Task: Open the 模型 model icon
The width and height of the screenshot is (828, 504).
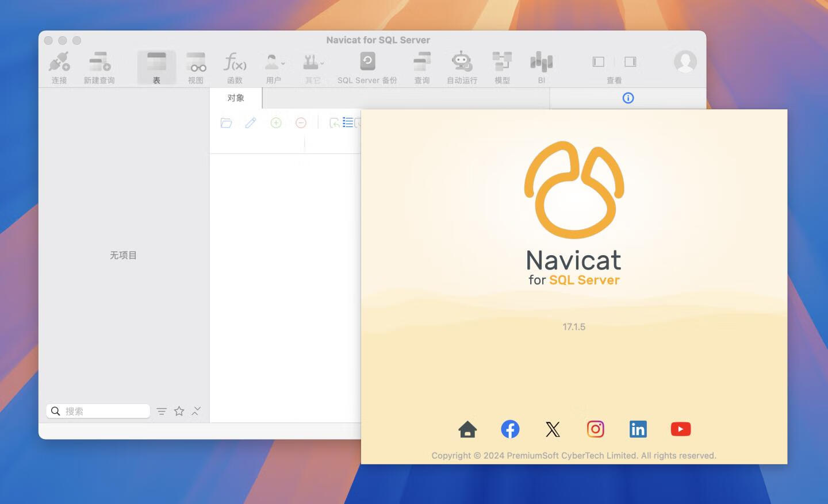Action: 502,61
